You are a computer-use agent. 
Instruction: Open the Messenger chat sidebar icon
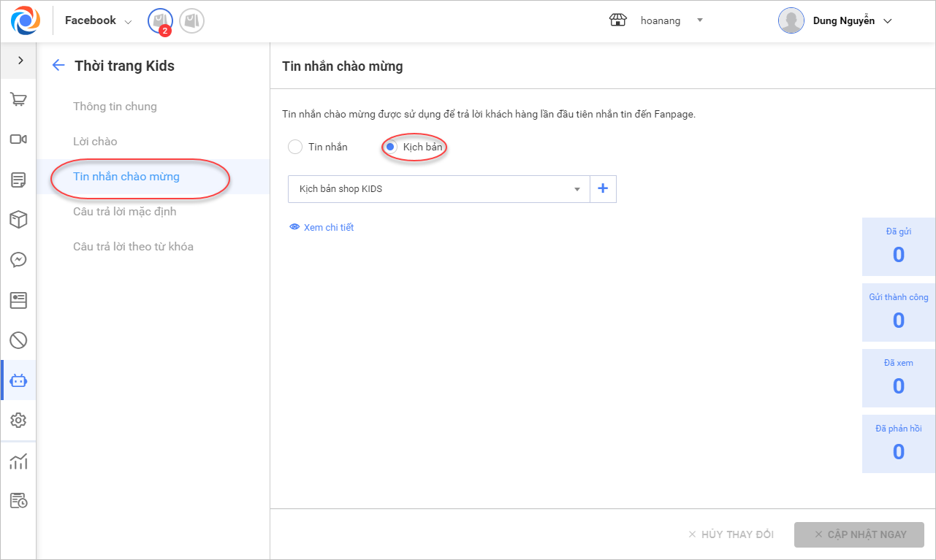point(18,259)
